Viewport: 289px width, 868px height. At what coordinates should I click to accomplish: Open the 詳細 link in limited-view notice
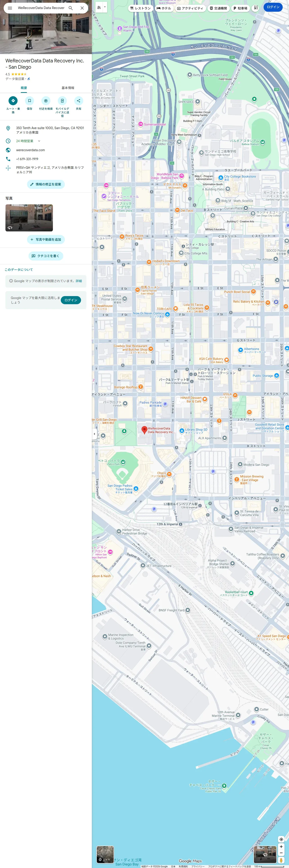(x=79, y=281)
